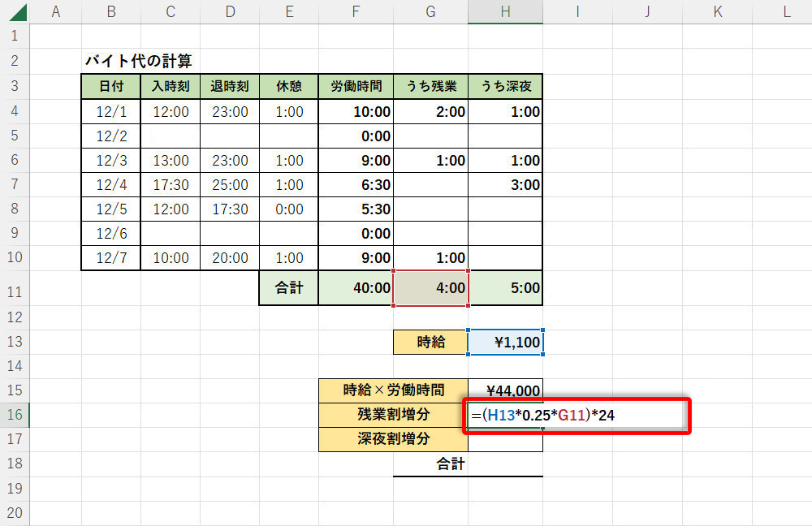
Task: Click the 合計 label in row 18
Action: click(451, 463)
